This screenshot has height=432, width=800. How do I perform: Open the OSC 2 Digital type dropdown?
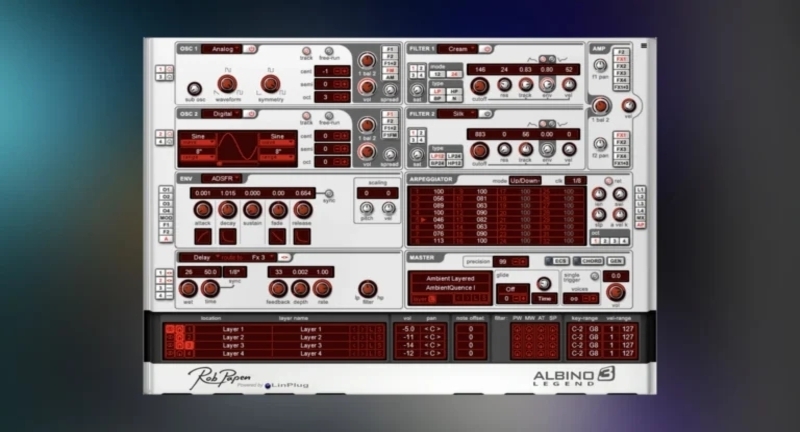(x=222, y=114)
